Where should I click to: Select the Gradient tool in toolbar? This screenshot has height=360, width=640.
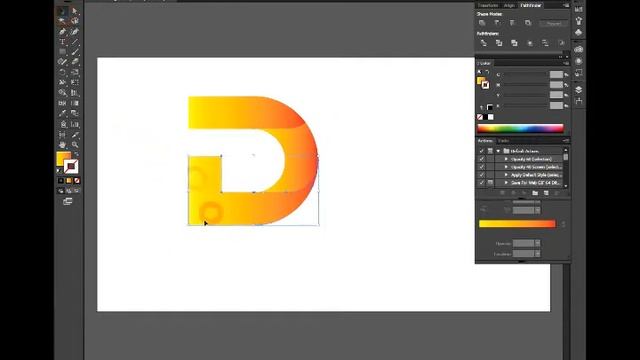(75, 103)
